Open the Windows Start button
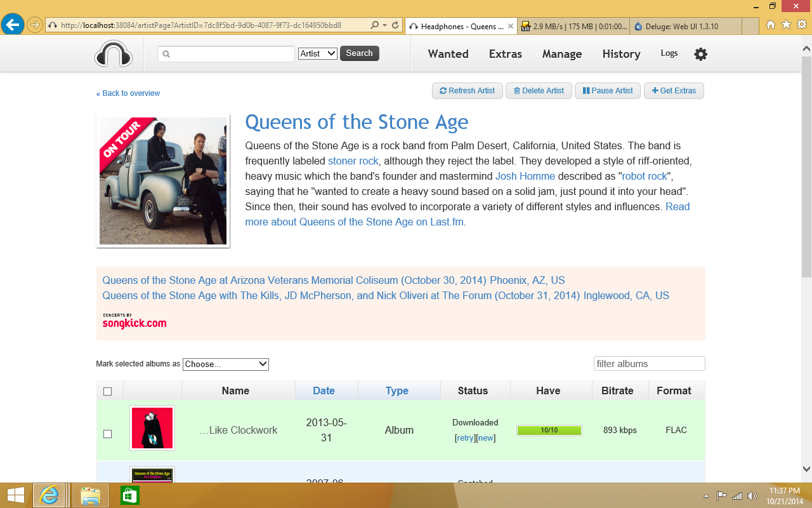812x508 pixels. pos(16,495)
